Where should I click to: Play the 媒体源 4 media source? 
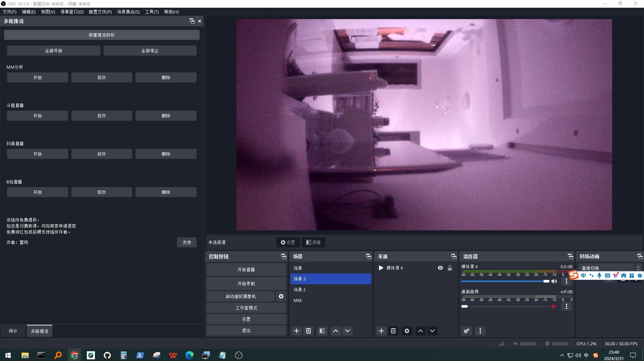tap(381, 268)
